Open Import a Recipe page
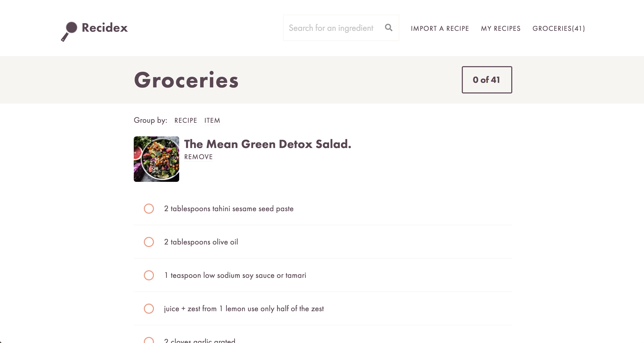 tap(440, 29)
